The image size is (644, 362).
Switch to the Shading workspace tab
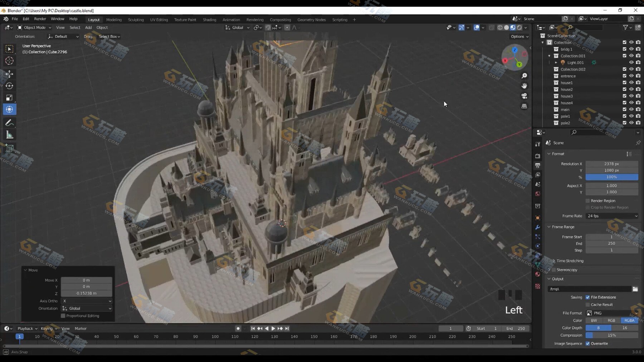pyautogui.click(x=209, y=20)
